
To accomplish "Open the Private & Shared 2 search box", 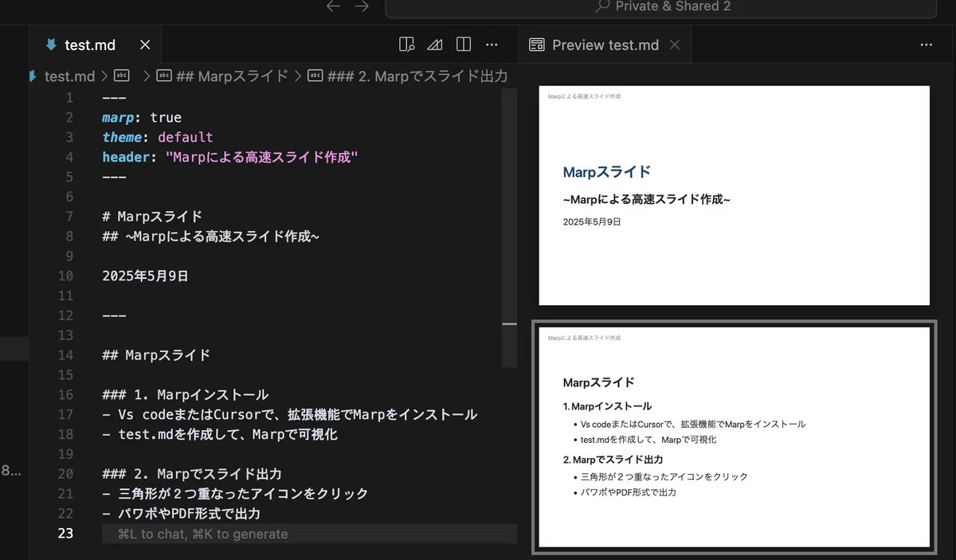I will (x=661, y=7).
